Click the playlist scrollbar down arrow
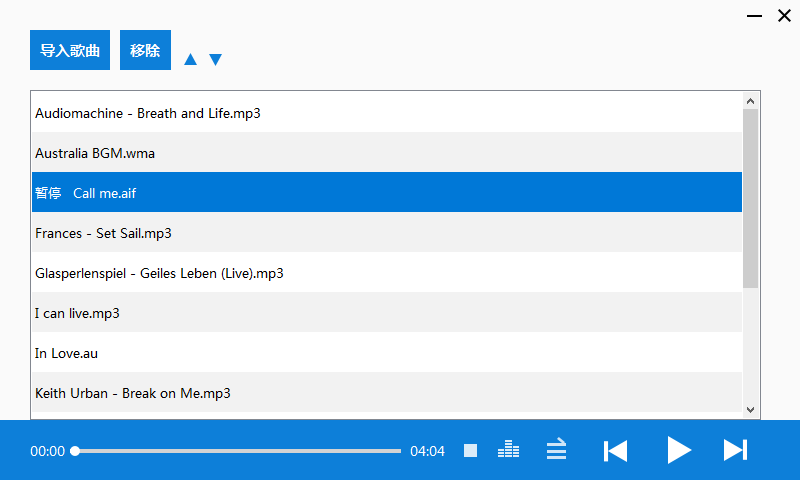Image resolution: width=800 pixels, height=480 pixels. pyautogui.click(x=750, y=409)
